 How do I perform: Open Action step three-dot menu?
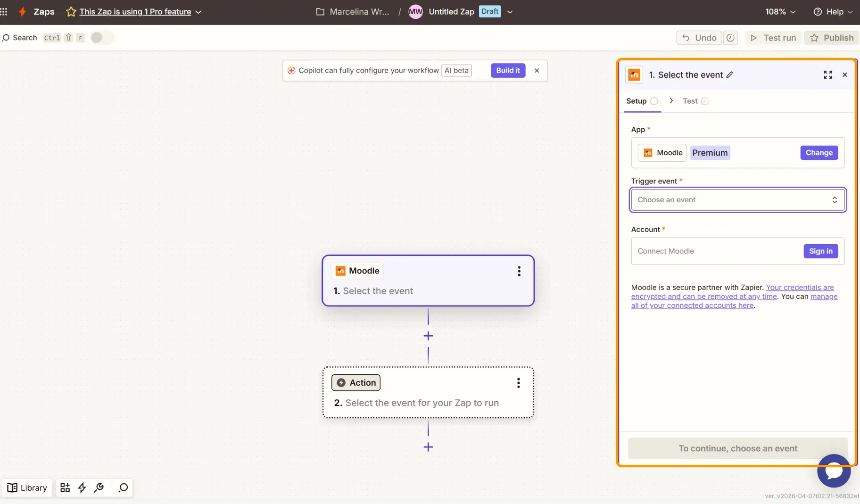click(x=519, y=383)
